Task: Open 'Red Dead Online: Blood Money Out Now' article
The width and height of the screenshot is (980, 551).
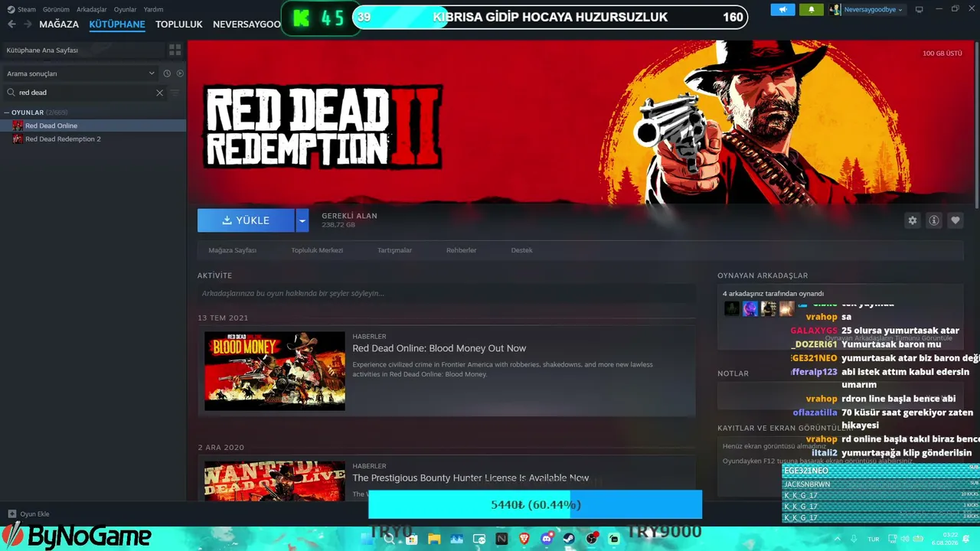Action: (439, 348)
